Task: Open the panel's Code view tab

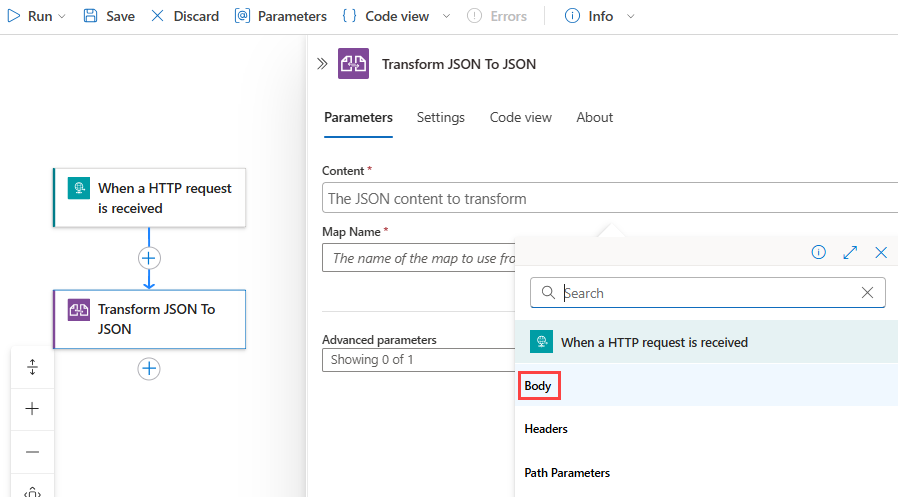Action: [x=520, y=117]
